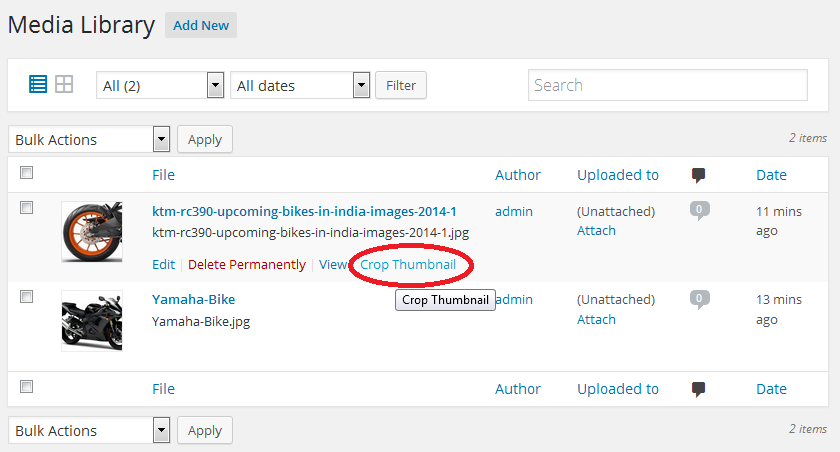Click the Add New button

[201, 25]
